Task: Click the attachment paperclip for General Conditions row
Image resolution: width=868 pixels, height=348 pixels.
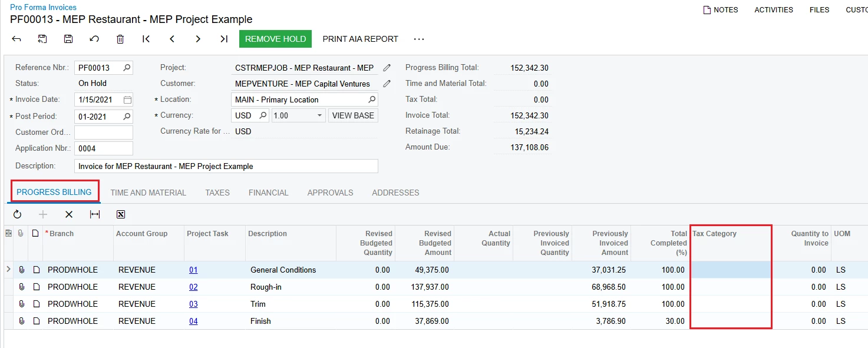Action: [22, 270]
